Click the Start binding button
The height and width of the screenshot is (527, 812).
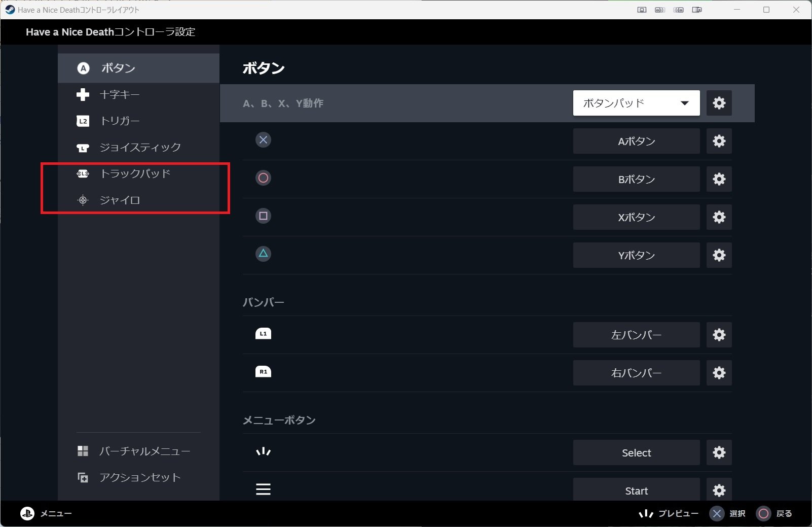[636, 490]
